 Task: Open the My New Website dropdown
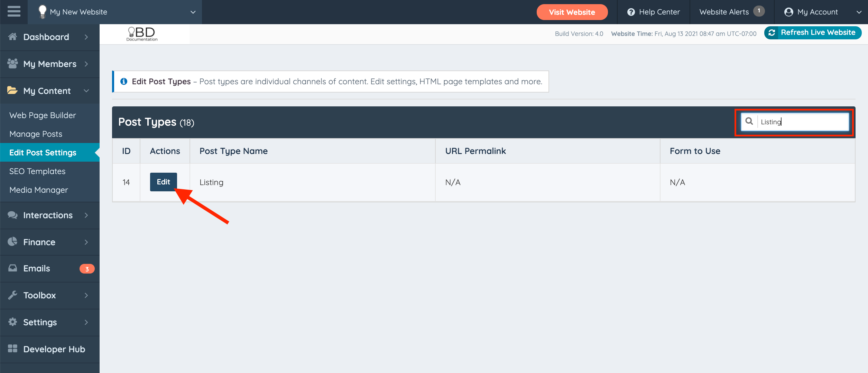pos(193,12)
